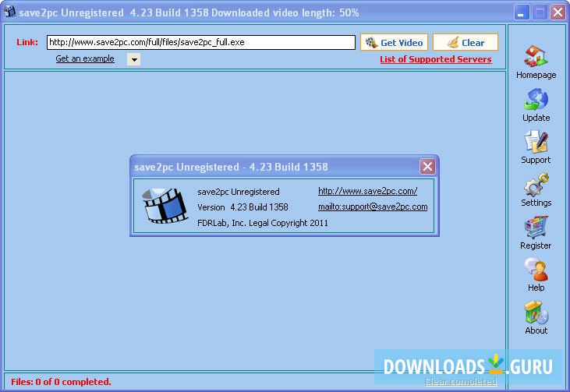Close the About dialog box

pos(427,167)
